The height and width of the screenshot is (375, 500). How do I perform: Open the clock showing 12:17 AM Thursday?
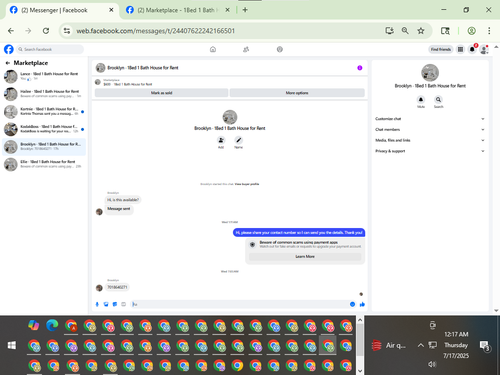tap(456, 345)
